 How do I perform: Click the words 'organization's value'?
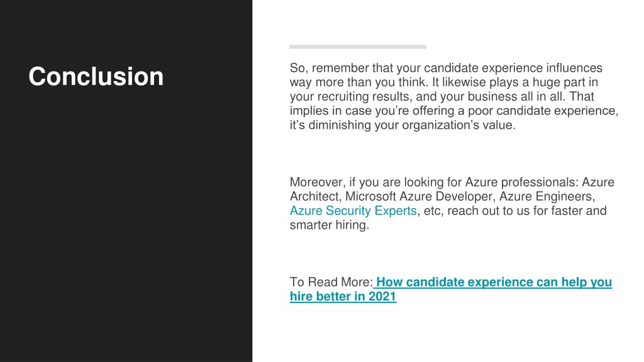click(457, 125)
